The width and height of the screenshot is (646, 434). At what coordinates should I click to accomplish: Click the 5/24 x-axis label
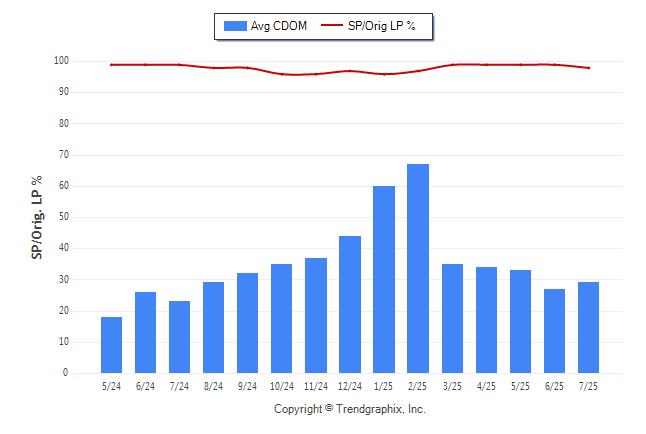111,387
